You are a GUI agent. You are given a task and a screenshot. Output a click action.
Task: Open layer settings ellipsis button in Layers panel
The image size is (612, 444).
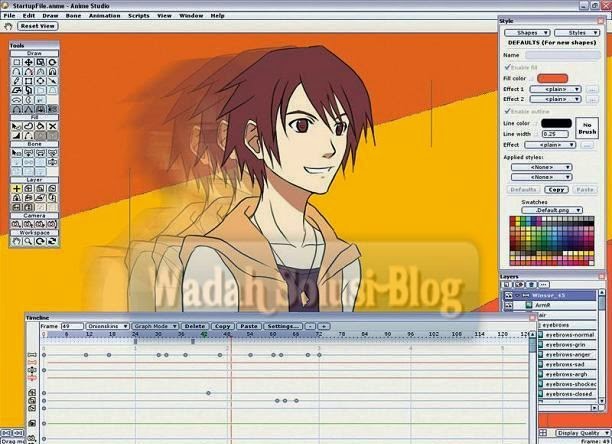click(544, 284)
